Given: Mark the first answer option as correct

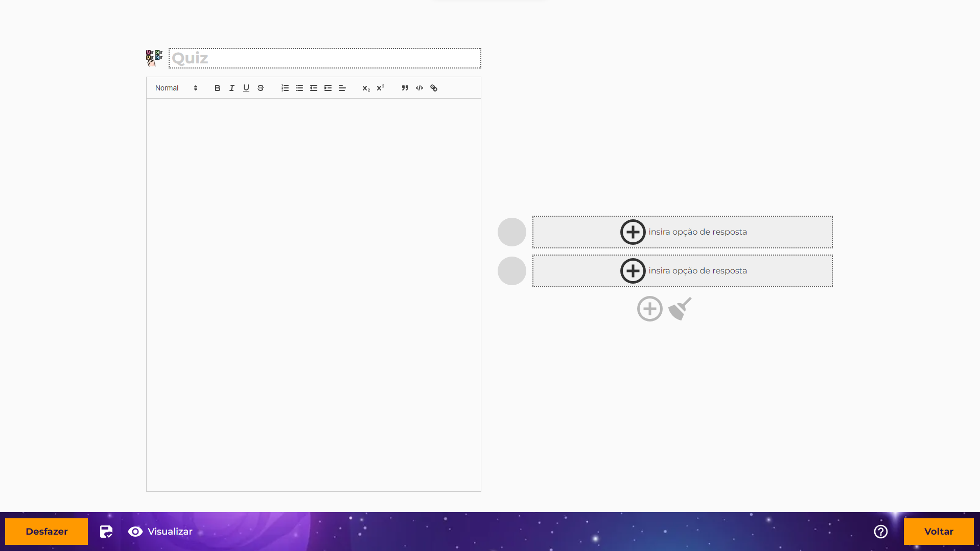Looking at the screenshot, I should (511, 232).
